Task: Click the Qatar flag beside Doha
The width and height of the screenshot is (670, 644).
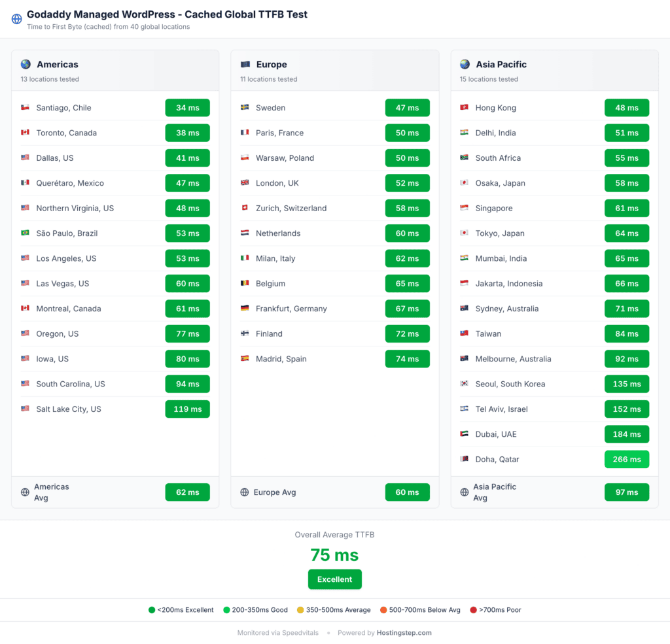Action: pos(465,459)
